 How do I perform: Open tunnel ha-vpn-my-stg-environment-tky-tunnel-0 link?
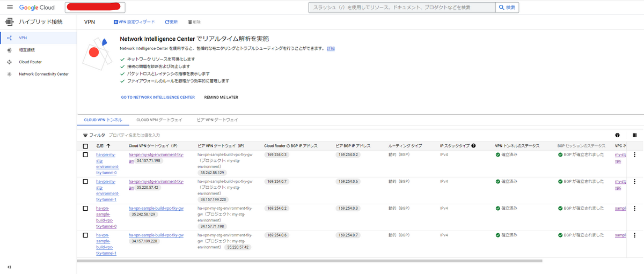pos(106,164)
